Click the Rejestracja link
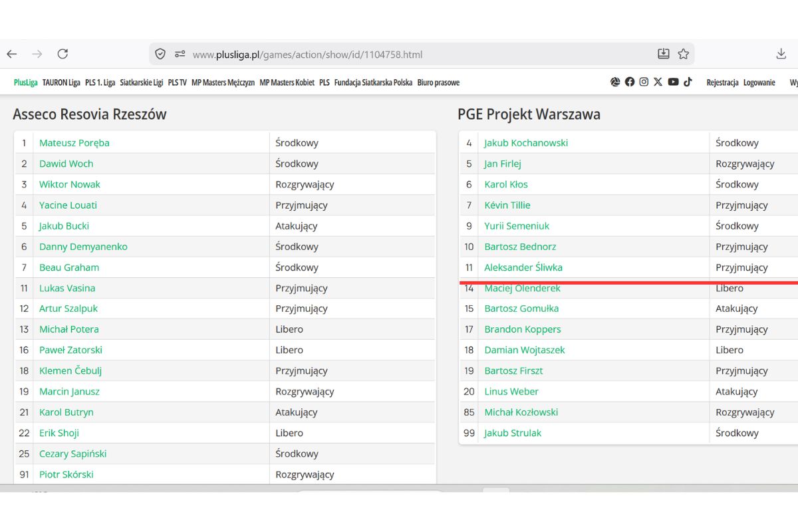The width and height of the screenshot is (798, 532). pyautogui.click(x=722, y=82)
